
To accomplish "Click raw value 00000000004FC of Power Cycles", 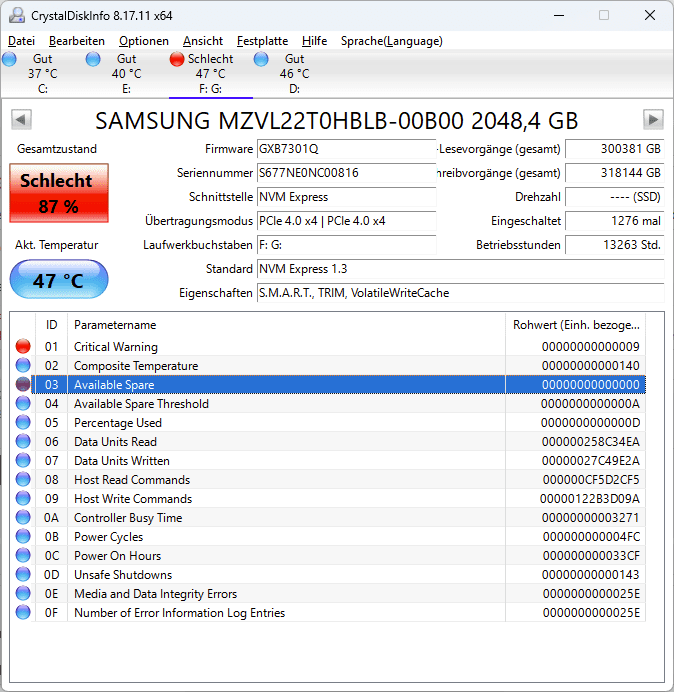I will click(591, 537).
